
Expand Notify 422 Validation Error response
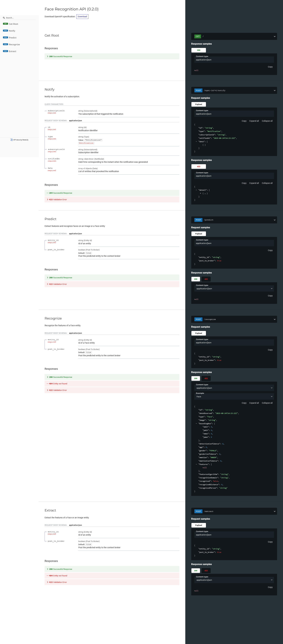[112, 199]
